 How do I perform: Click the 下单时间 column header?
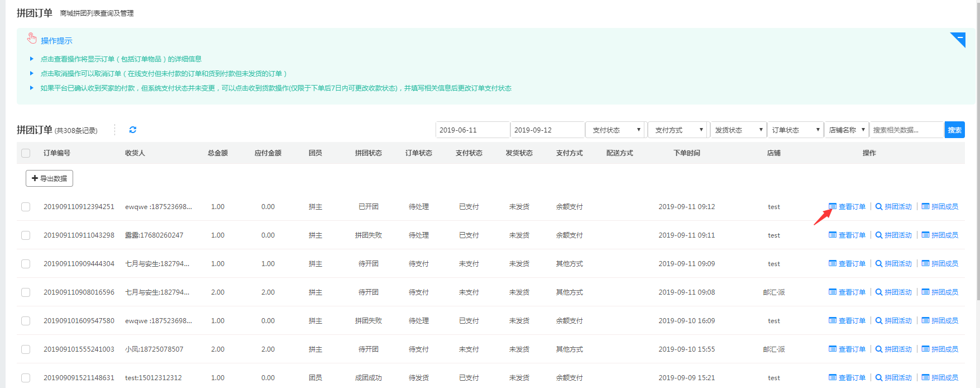coord(686,153)
